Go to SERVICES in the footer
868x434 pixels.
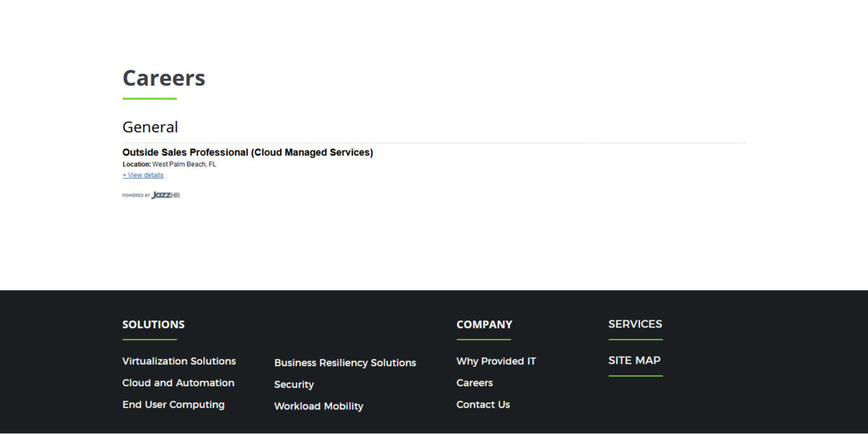(x=635, y=324)
